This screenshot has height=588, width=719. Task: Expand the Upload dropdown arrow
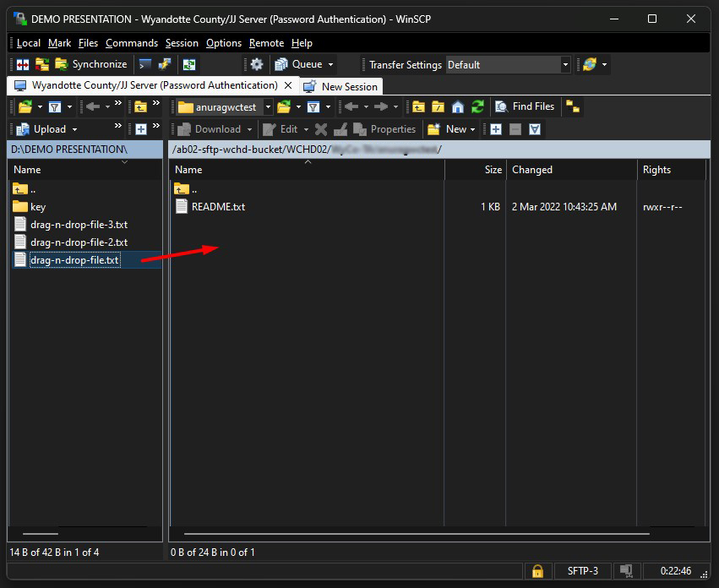point(74,130)
